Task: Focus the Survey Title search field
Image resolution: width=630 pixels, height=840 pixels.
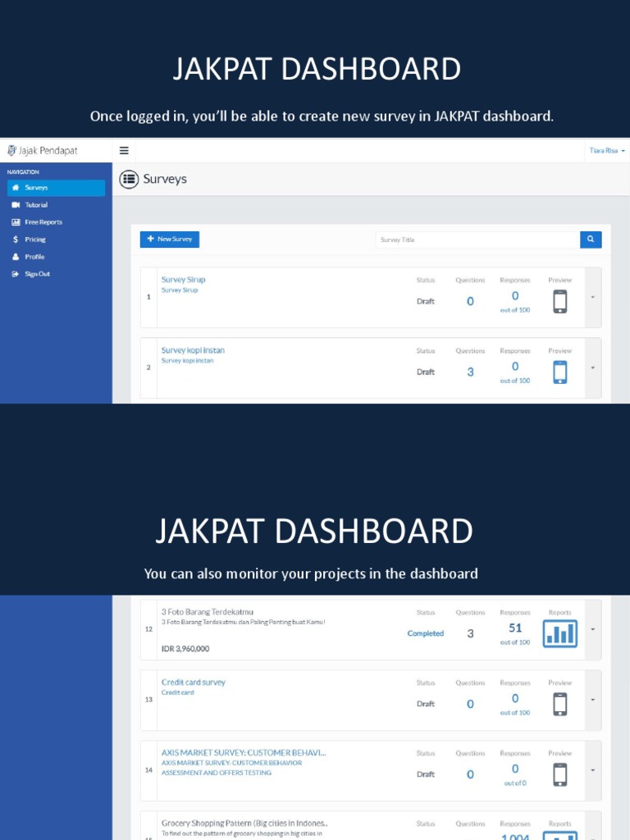Action: 478,240
